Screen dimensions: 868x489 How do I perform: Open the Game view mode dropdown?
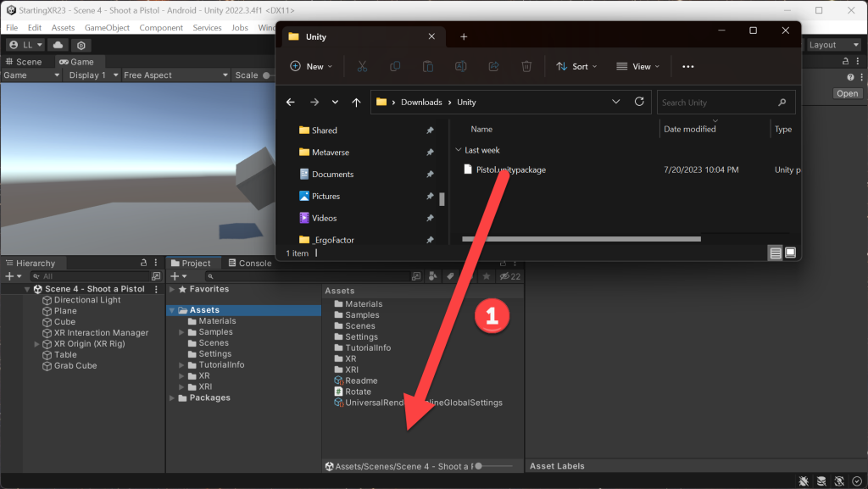[x=31, y=75]
